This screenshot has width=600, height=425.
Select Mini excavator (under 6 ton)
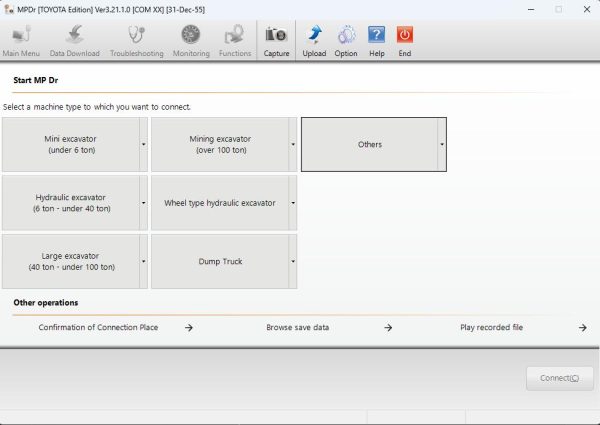71,145
